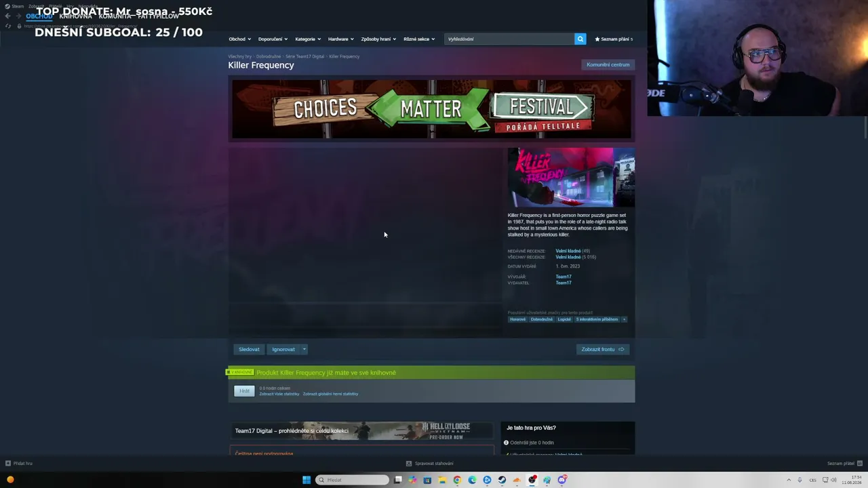Screen dimensions: 868x488
Task: Open Task View on the taskbar
Action: click(x=398, y=480)
